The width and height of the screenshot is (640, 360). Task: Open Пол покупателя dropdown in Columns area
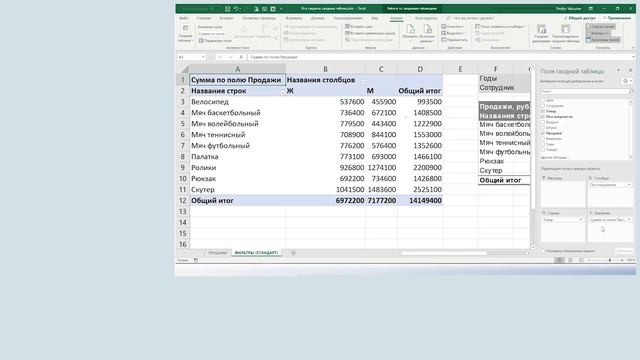pos(629,185)
